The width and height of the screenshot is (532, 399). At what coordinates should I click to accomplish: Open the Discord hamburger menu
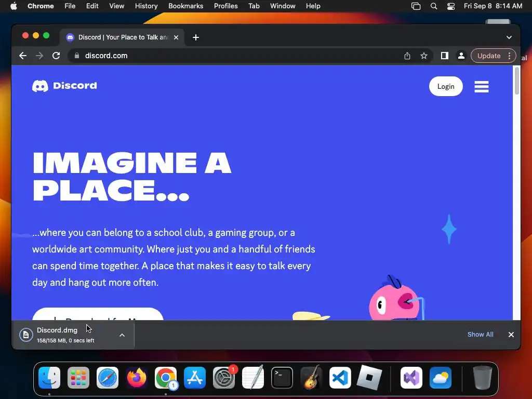[x=482, y=87]
